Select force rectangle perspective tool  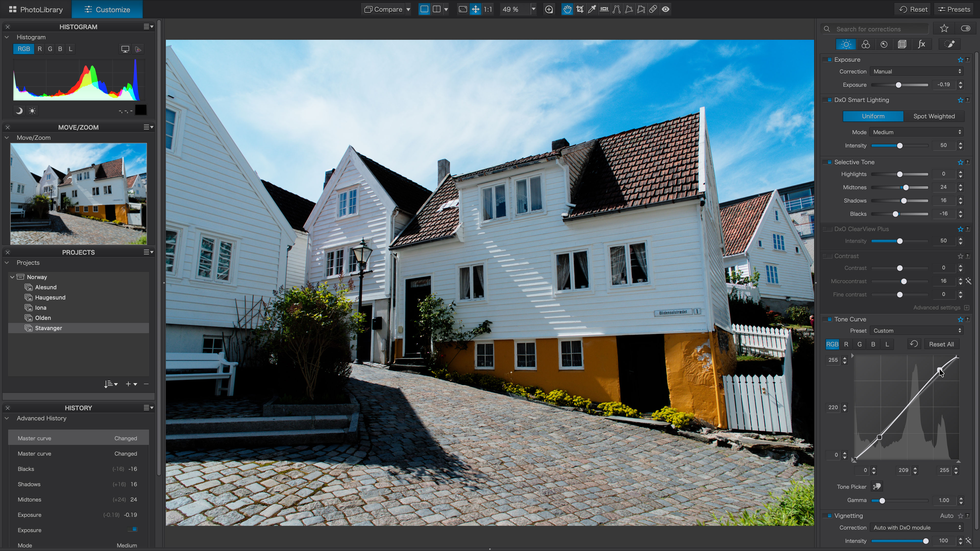click(629, 9)
